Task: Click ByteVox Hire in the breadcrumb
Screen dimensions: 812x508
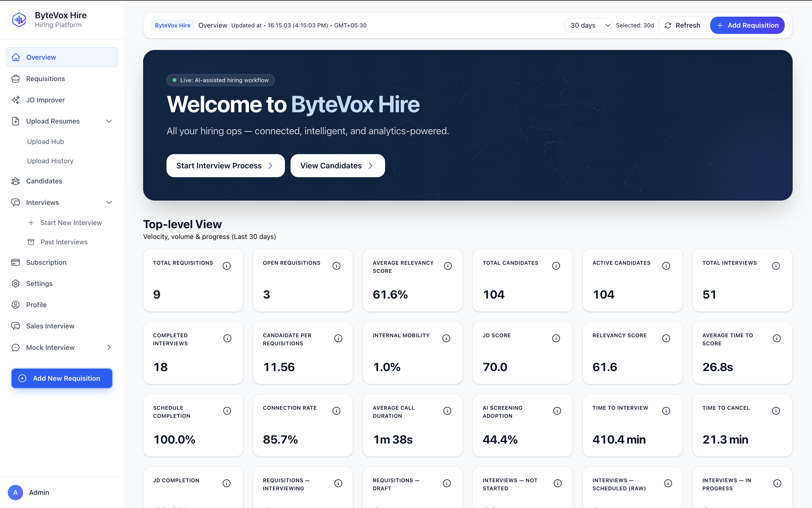Action: [x=172, y=25]
